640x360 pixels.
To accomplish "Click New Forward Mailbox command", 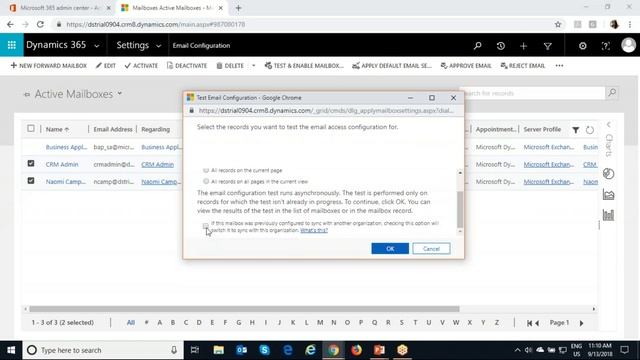I will 49,66.
